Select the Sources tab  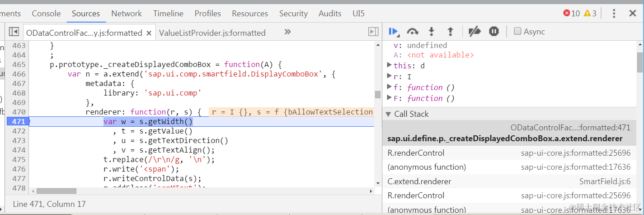coord(85,14)
